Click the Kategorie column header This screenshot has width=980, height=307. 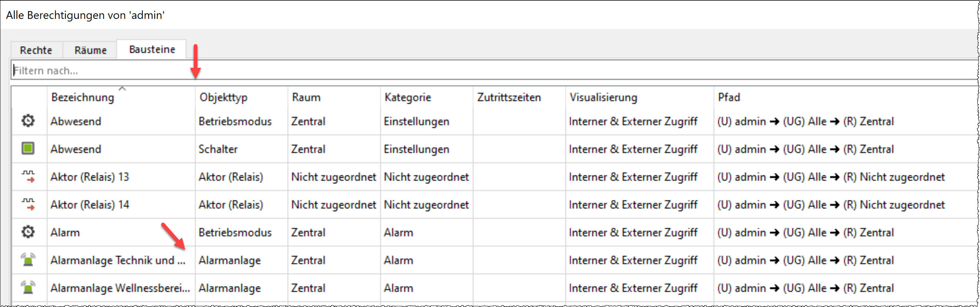click(407, 97)
